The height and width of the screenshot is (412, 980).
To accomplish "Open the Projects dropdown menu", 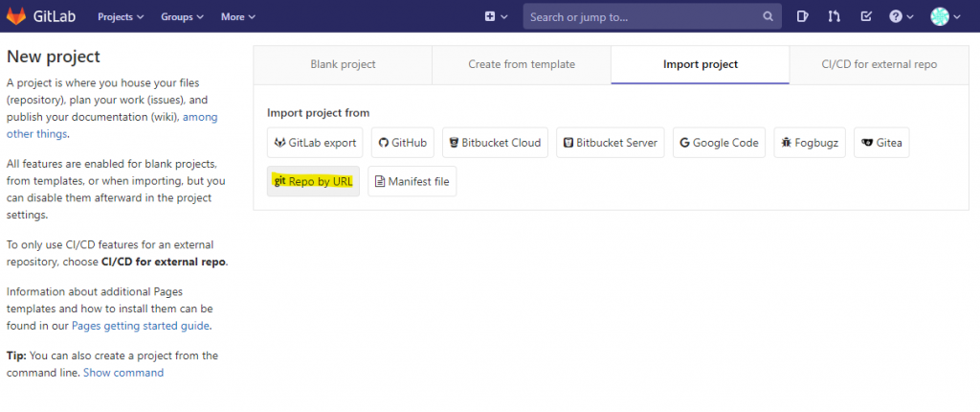I will pos(121,17).
